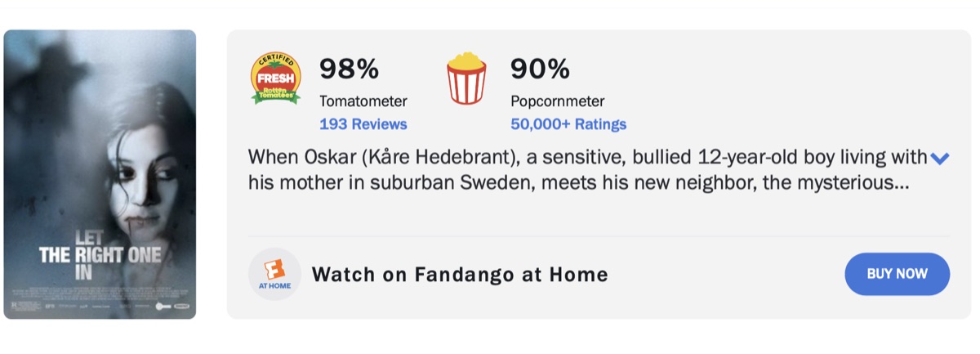Click the Watch on Fandango at Home heading

pos(460,275)
